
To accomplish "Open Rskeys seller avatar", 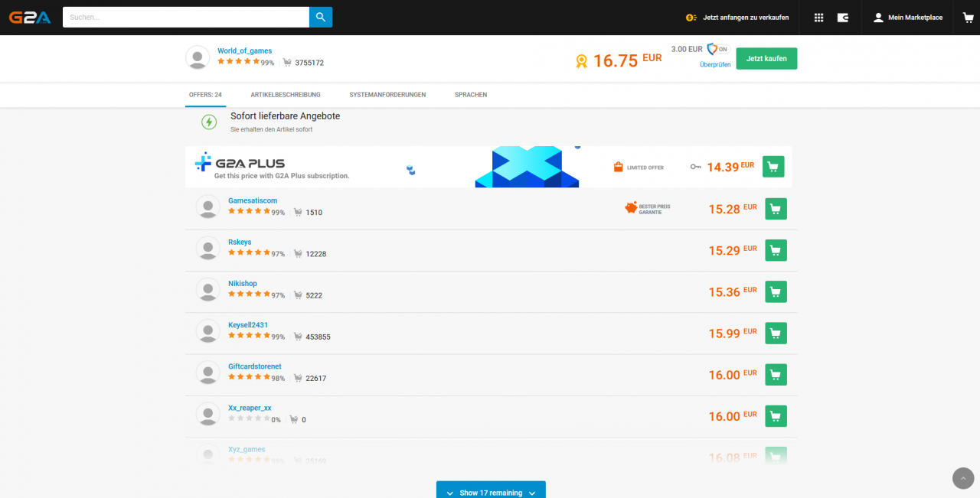I will click(x=207, y=248).
